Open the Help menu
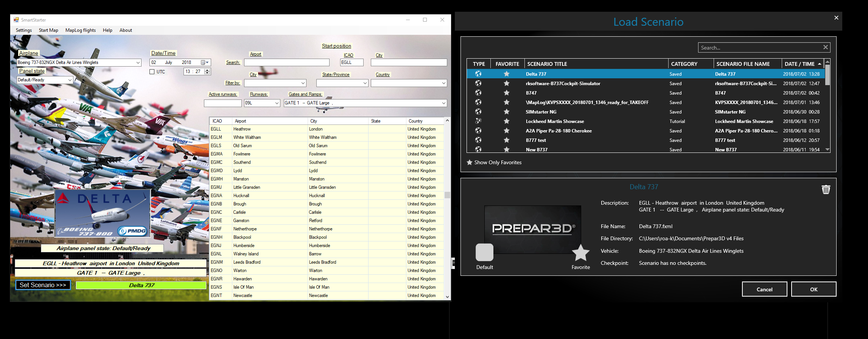Screen dimensions: 868x339 pos(107,30)
